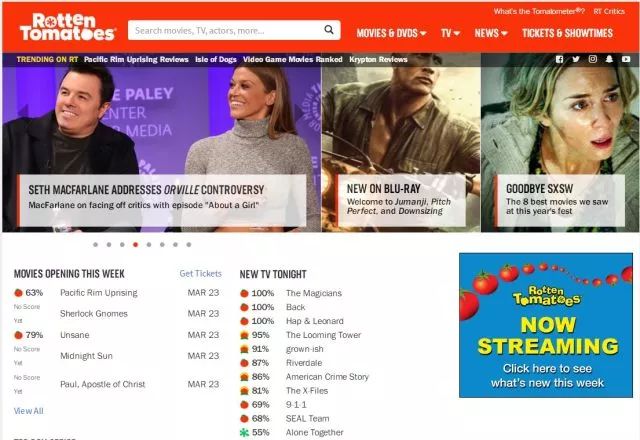Click the Get Tickets link
The height and width of the screenshot is (440, 640).
[x=200, y=273]
